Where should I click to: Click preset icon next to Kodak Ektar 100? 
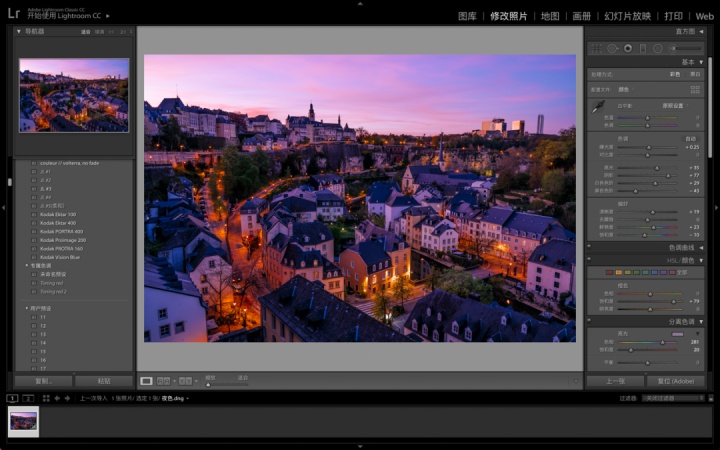click(x=34, y=214)
